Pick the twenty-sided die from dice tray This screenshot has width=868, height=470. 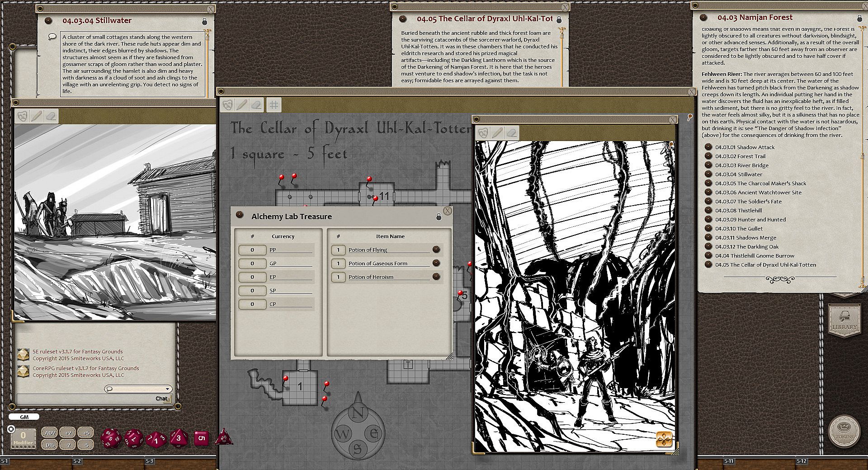[110, 438]
